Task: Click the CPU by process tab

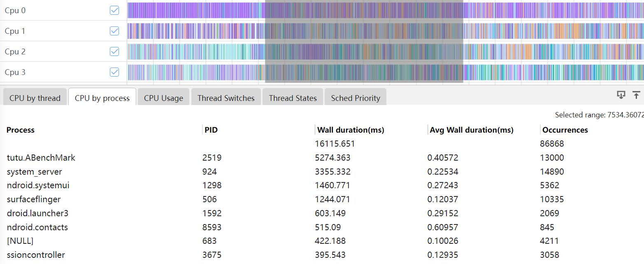Action: coord(102,98)
